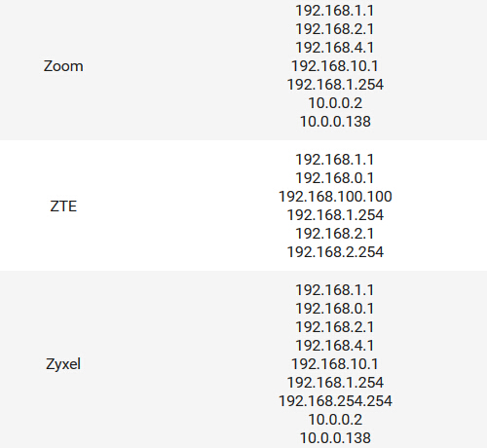487x448 pixels.
Task: Click 192.168.1.1 in the ZTE row
Action: (335, 160)
